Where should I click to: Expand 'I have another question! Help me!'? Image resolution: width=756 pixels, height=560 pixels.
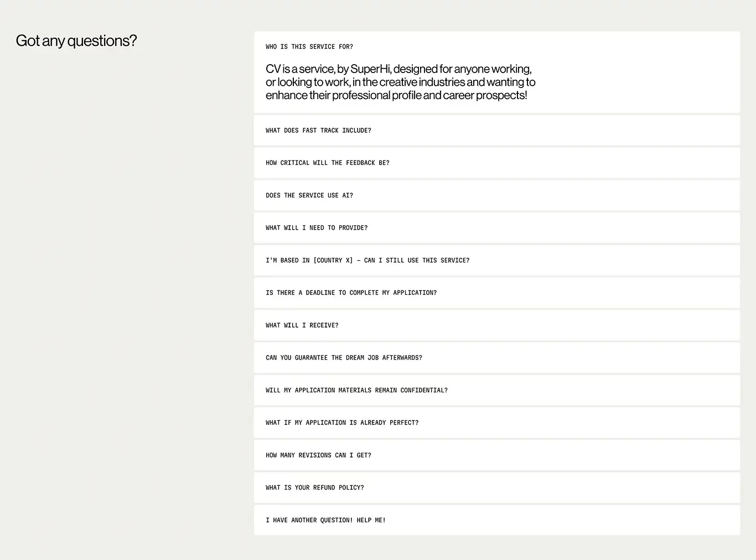tap(497, 520)
